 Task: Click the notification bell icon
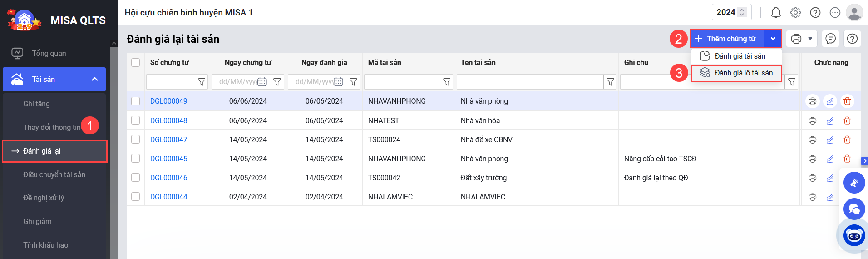(x=776, y=12)
